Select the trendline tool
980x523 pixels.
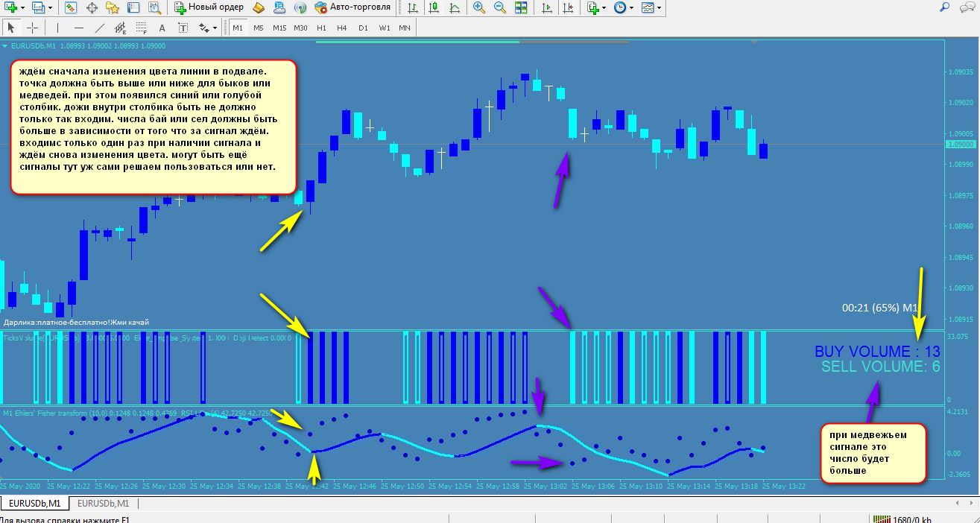pos(100,28)
